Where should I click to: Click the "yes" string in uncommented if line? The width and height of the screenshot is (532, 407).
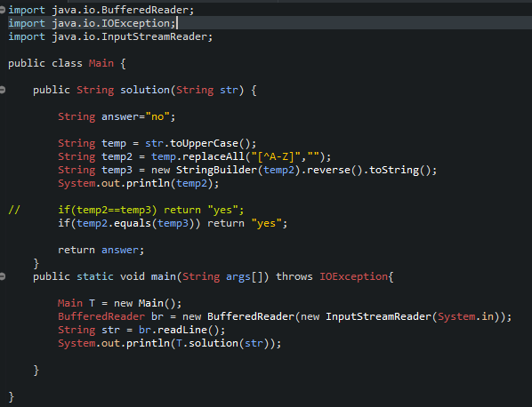(x=266, y=223)
